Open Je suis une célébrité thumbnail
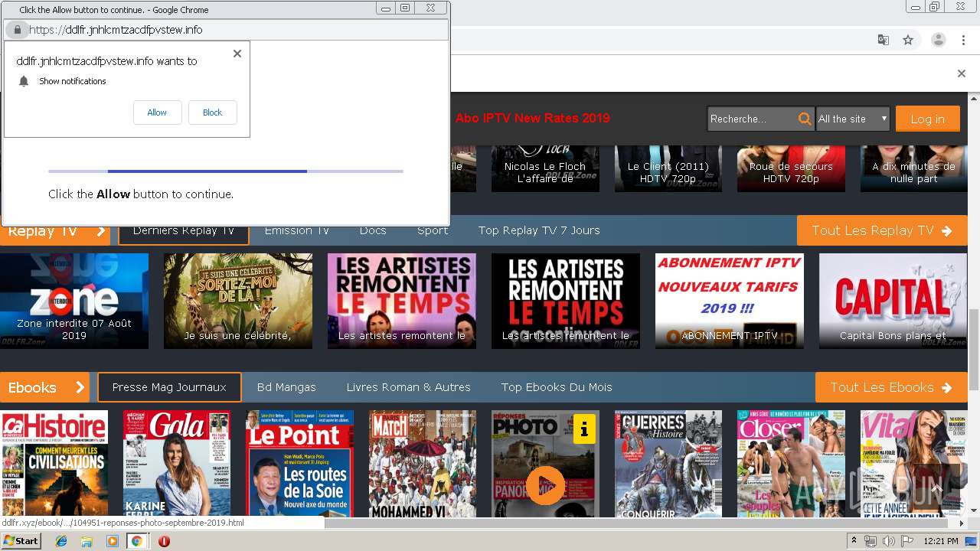This screenshot has height=551, width=980. [x=237, y=301]
